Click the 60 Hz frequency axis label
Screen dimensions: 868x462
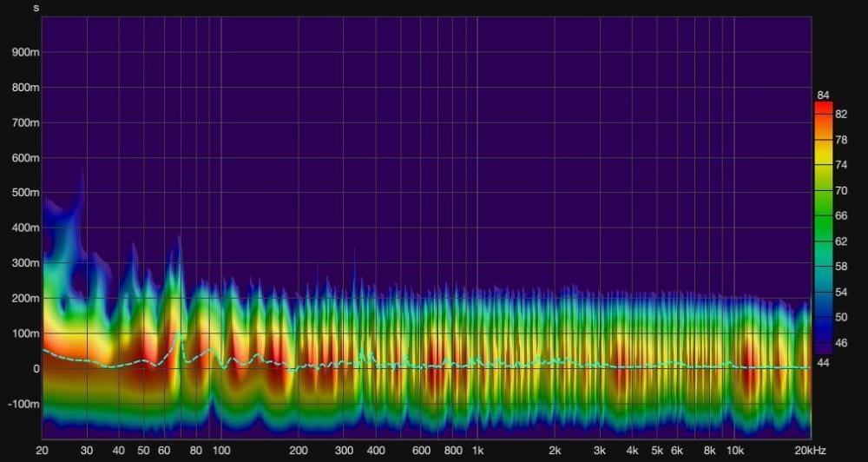(x=164, y=451)
